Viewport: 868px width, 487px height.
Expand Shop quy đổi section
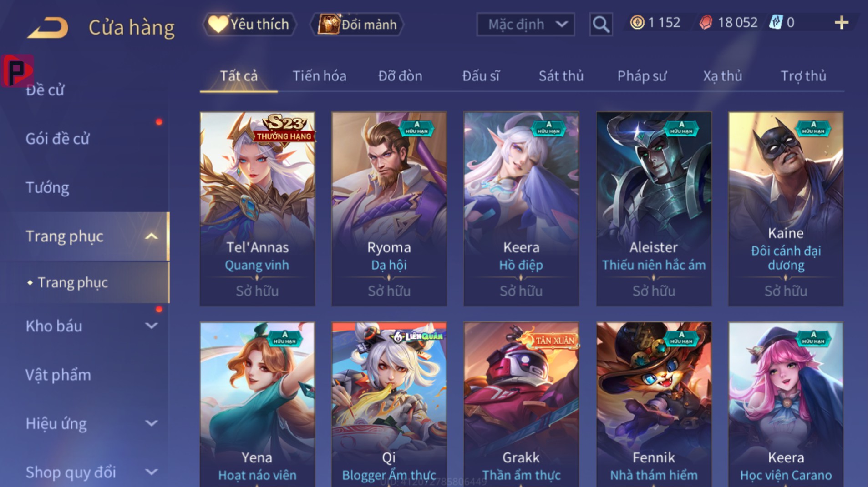coord(152,472)
